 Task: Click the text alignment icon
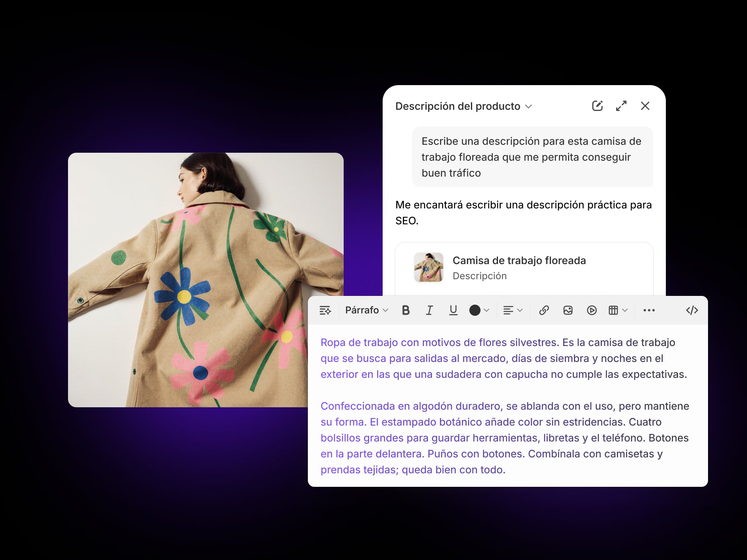pyautogui.click(x=508, y=310)
